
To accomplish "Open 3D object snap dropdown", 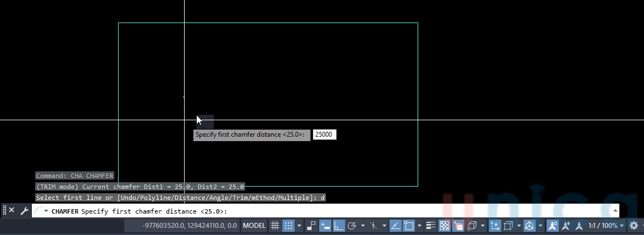I will [x=482, y=226].
